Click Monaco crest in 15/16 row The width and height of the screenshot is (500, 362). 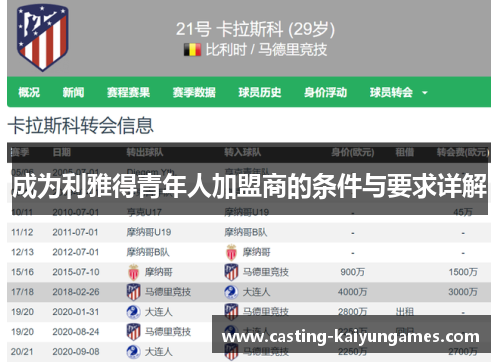[x=133, y=272]
